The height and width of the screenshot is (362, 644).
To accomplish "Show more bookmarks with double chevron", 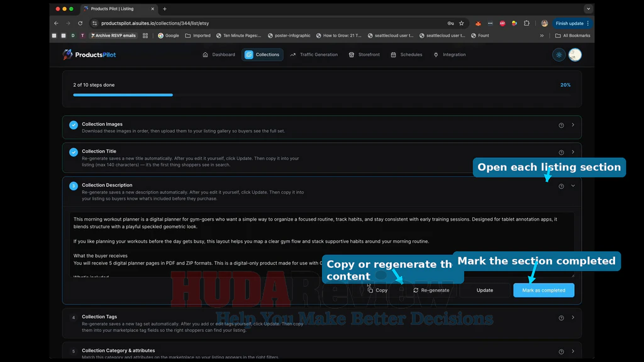I will point(541,36).
